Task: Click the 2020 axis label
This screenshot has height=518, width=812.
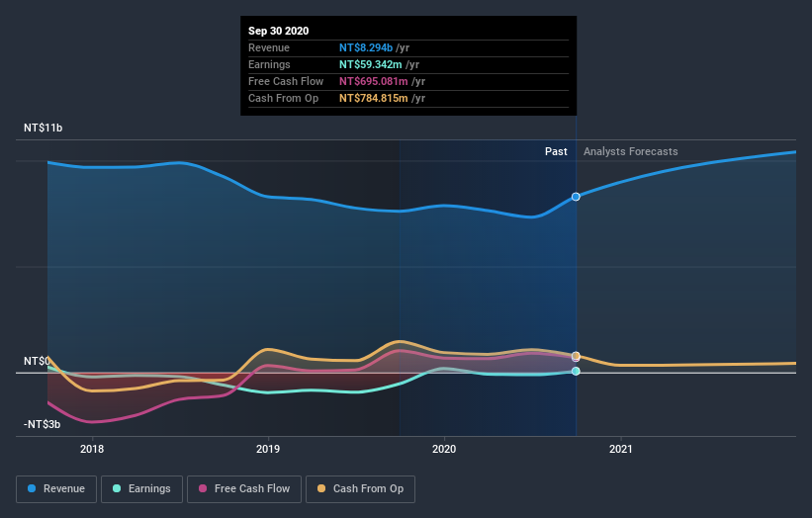Action: point(444,449)
